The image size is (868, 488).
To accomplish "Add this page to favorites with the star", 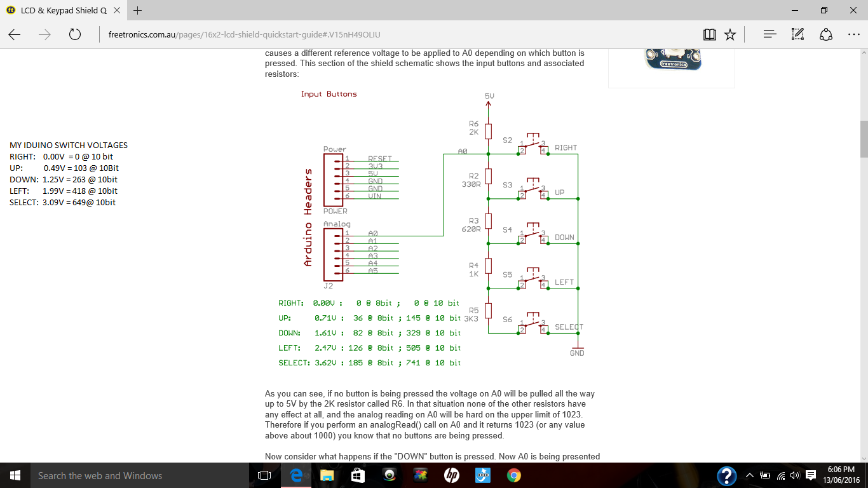I will coord(730,34).
